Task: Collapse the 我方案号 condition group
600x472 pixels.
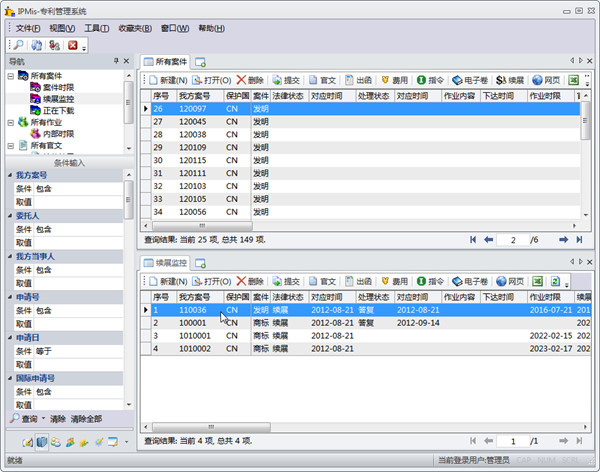Action: pyautogui.click(x=10, y=175)
